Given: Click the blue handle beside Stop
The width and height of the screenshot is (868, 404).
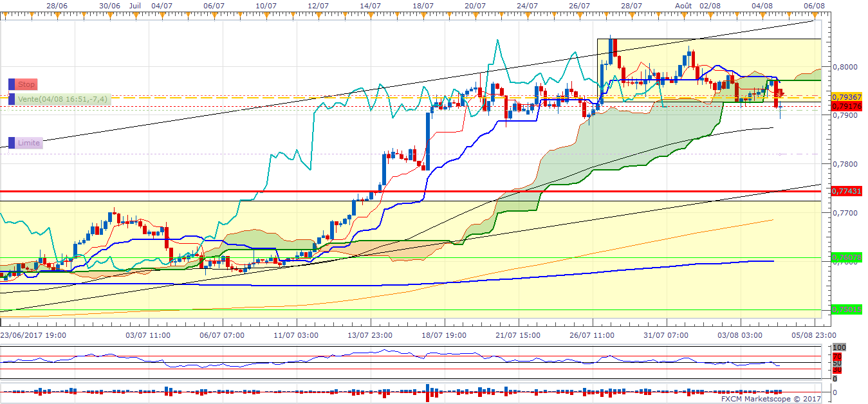Looking at the screenshot, I should [12, 84].
